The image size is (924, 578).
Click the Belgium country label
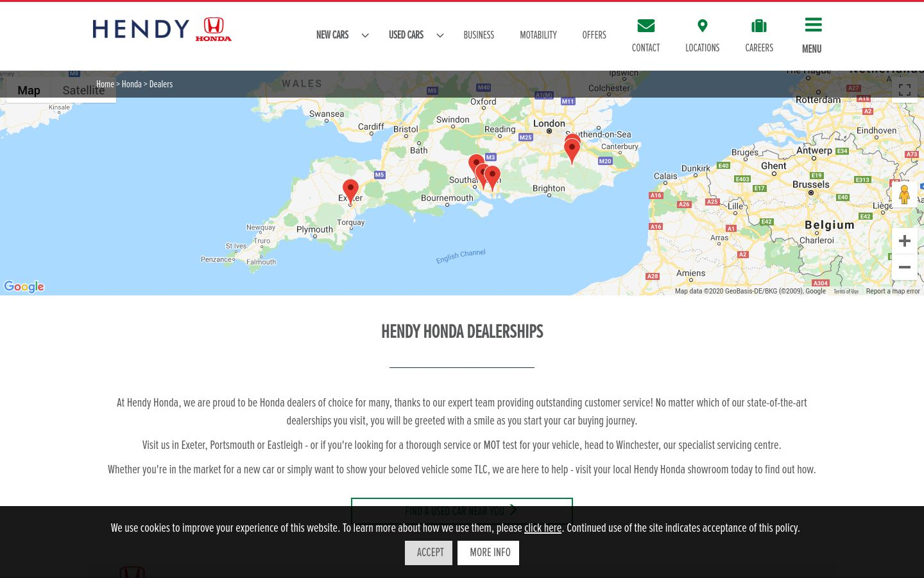coord(830,225)
